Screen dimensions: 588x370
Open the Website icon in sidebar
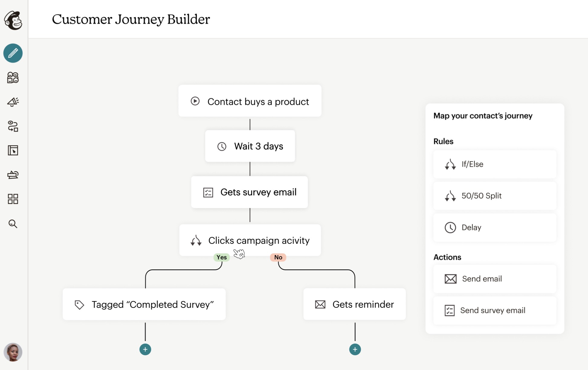[13, 150]
